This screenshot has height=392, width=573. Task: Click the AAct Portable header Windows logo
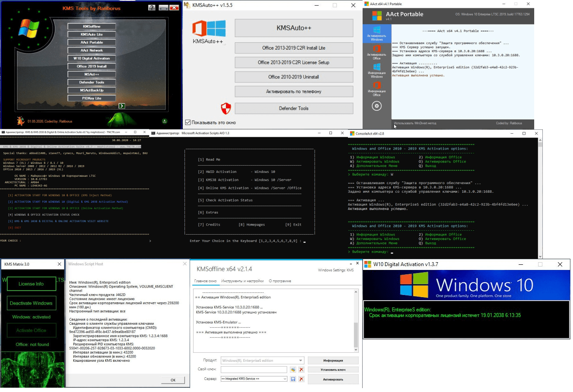coord(377,16)
